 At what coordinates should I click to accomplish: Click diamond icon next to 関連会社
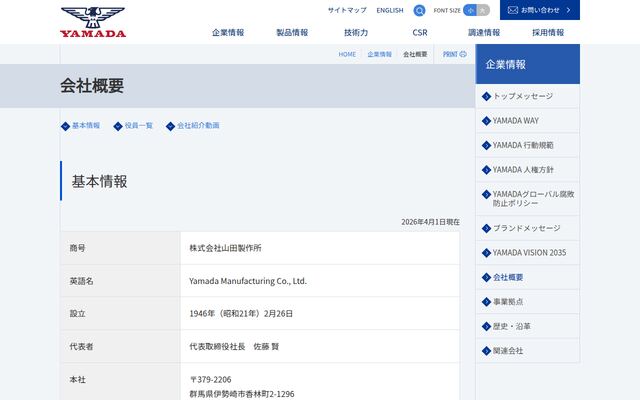pyautogui.click(x=486, y=351)
